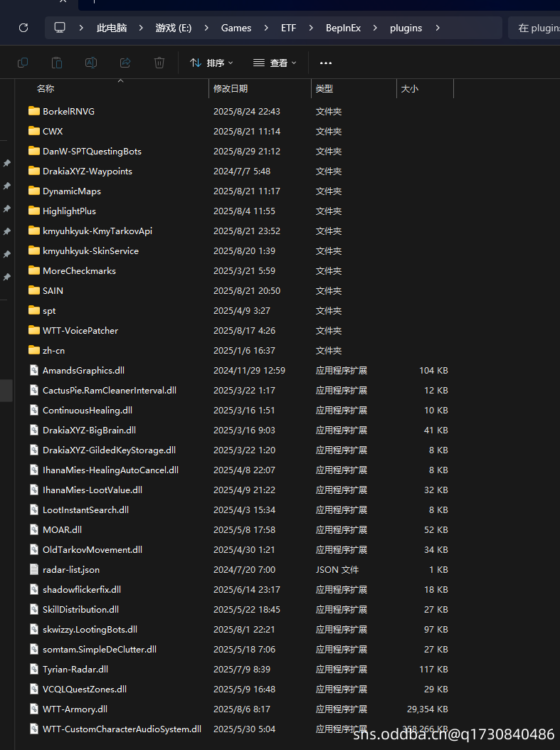Viewport: 560px width, 750px height.
Task: Select the DynamicMaps folder icon
Action: [x=34, y=191]
